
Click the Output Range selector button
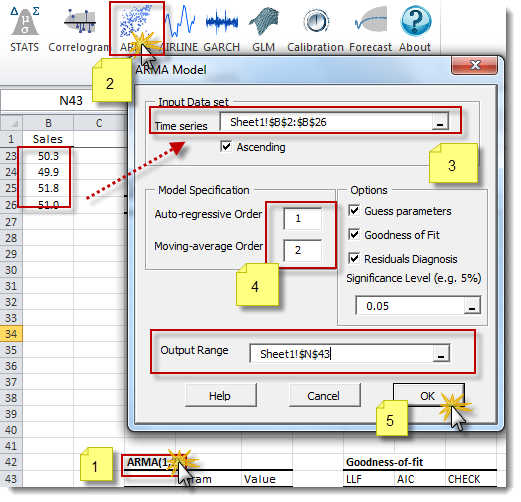click(x=441, y=354)
